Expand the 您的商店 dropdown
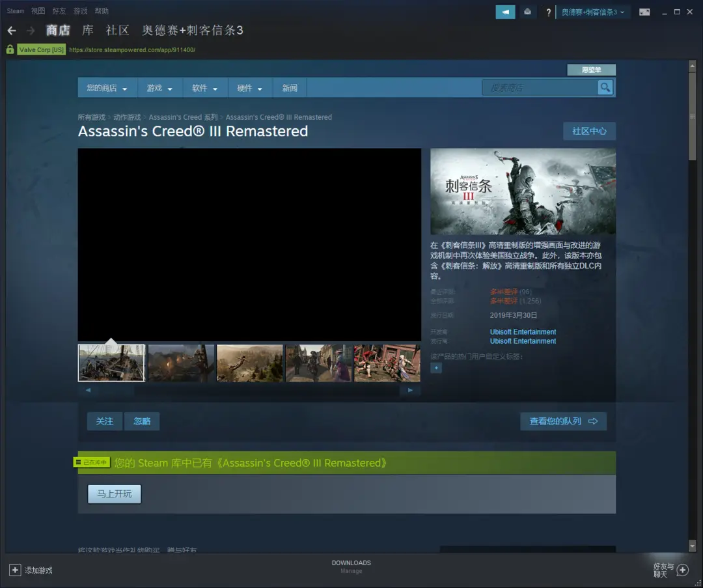 coord(107,88)
